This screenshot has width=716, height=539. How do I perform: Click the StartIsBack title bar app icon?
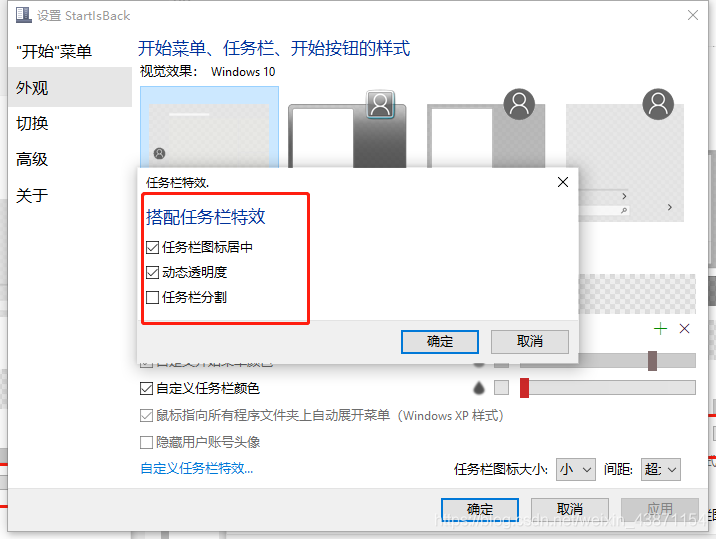click(23, 15)
